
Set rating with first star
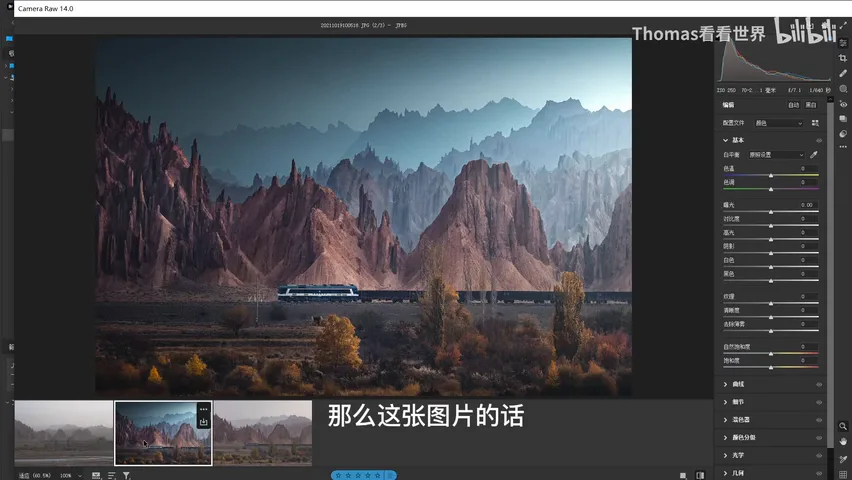(338, 476)
